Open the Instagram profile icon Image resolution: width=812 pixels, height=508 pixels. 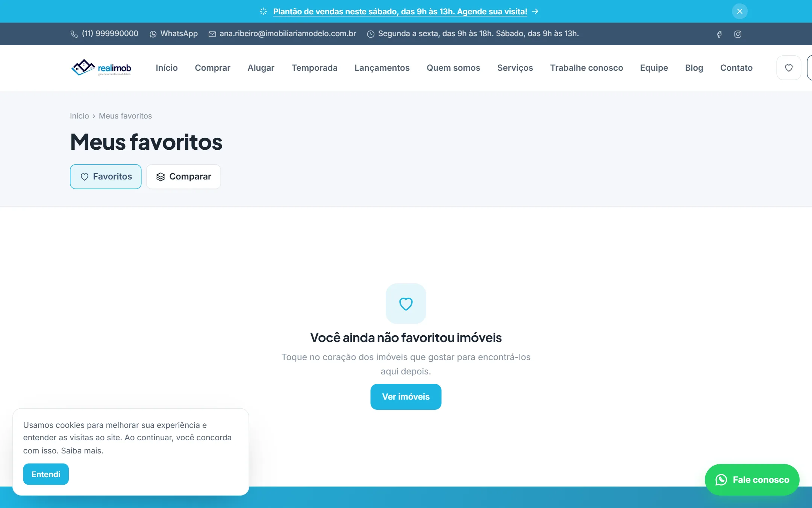point(738,34)
